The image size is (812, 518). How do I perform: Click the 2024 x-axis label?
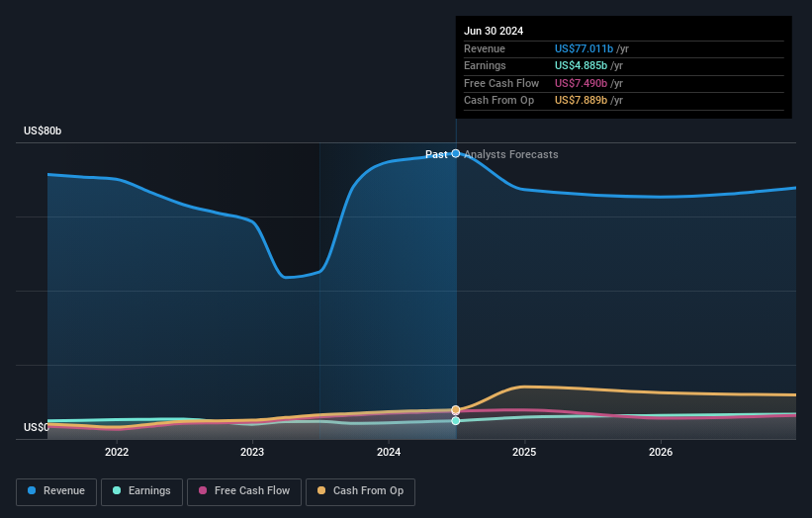[389, 452]
